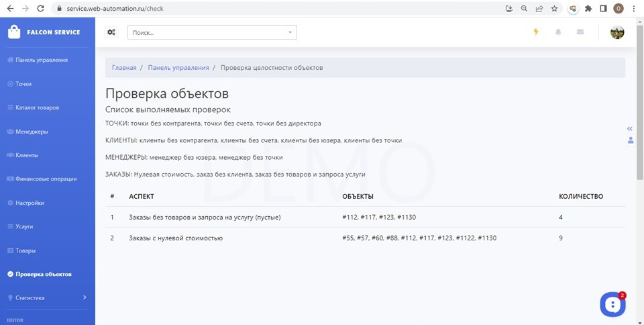
Task: Click the share page icon
Action: click(x=539, y=8)
